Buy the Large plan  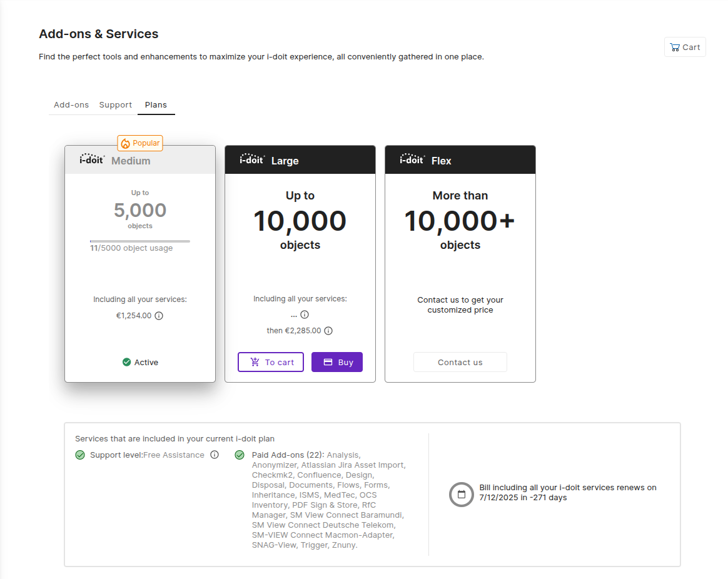click(x=337, y=362)
